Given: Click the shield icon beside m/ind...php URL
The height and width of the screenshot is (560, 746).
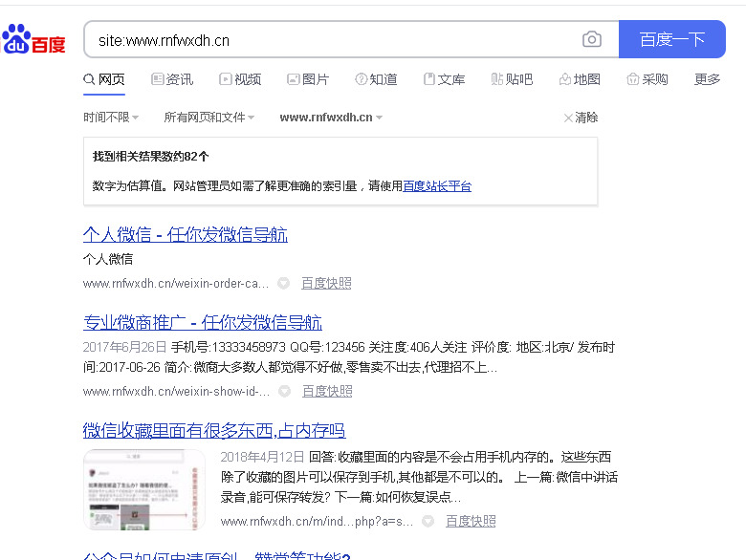Looking at the screenshot, I should click(428, 522).
